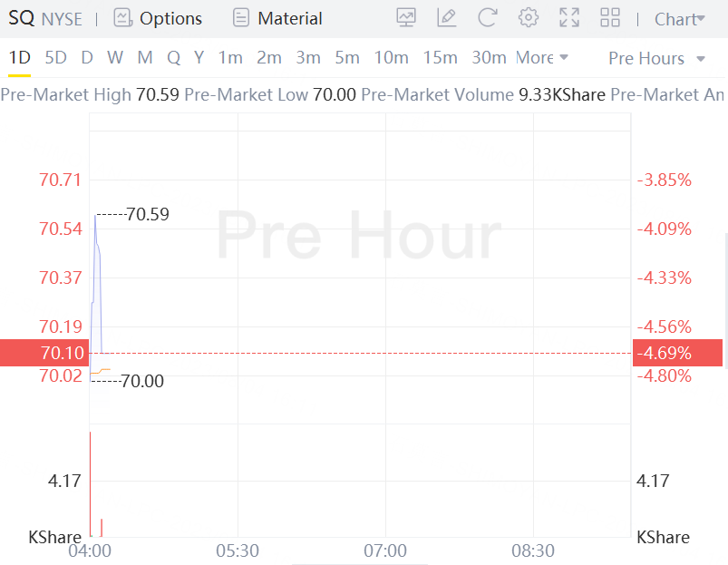Select the 30m interval
The image size is (728, 565).
click(x=489, y=58)
